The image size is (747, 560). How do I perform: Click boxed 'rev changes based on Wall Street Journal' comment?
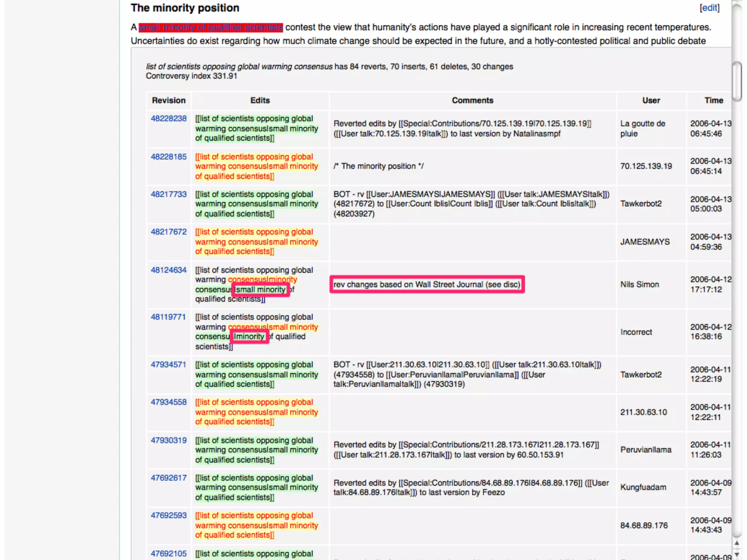pyautogui.click(x=427, y=284)
